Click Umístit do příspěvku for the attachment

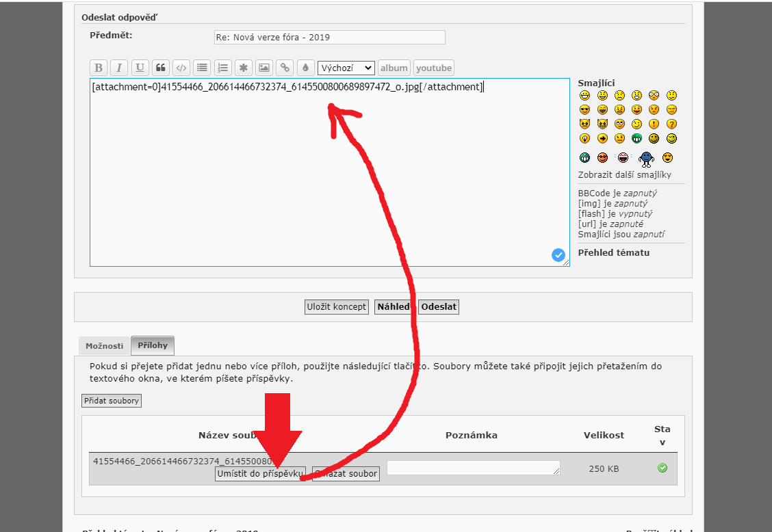(x=260, y=474)
